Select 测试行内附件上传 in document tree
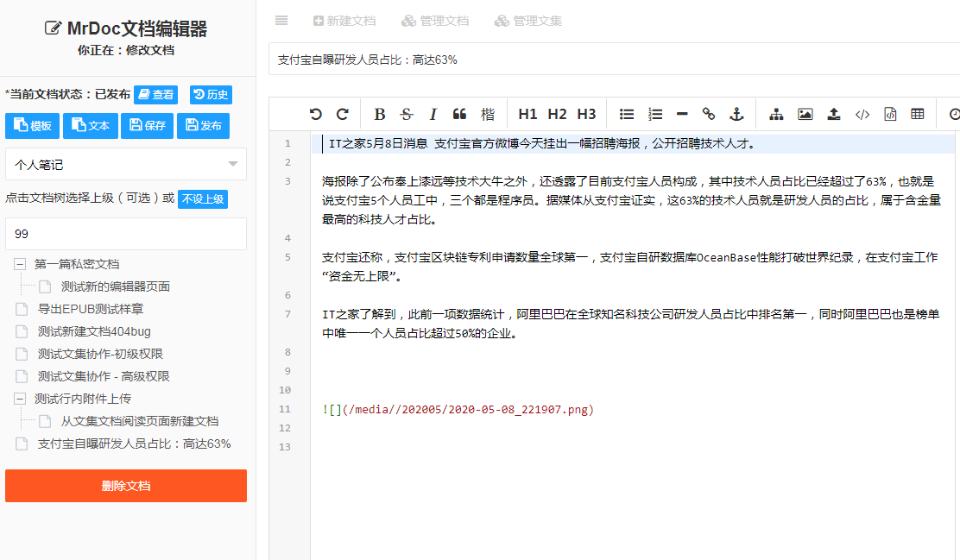Screen dimensions: 960x560 click(x=83, y=399)
